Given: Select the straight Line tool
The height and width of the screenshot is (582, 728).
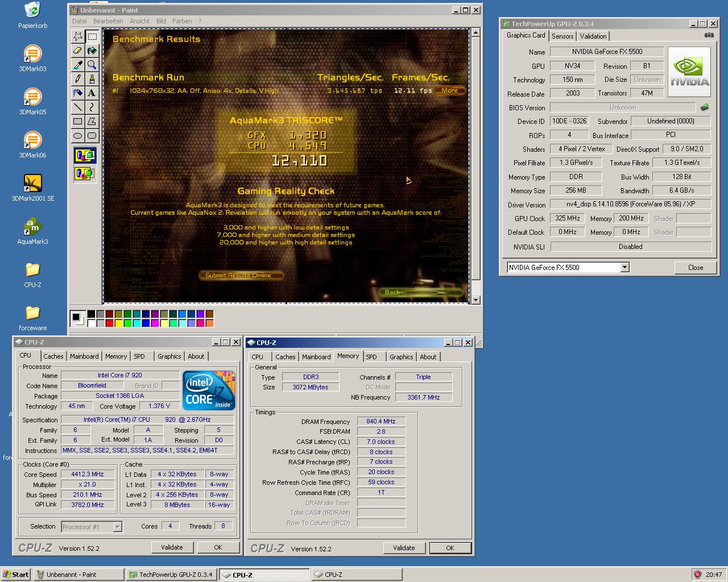Looking at the screenshot, I should click(x=78, y=107).
